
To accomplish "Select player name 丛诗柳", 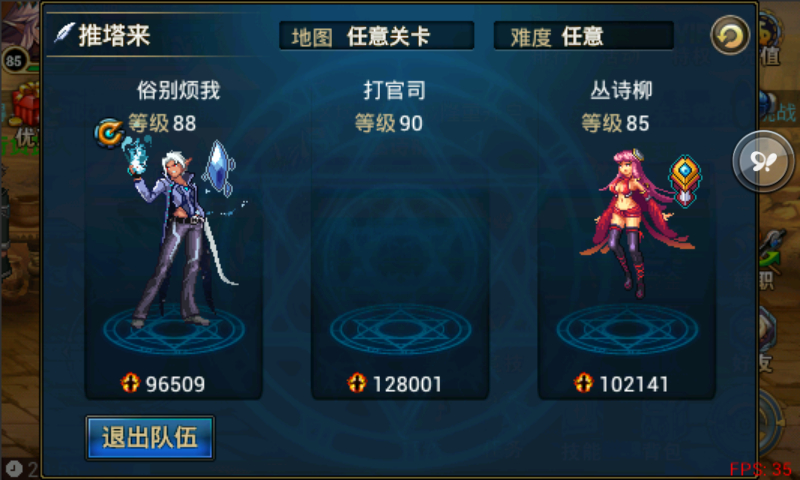I will 621,90.
